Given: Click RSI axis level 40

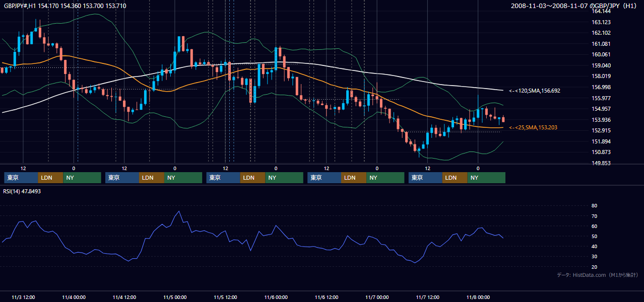Looking at the screenshot, I should (594, 246).
